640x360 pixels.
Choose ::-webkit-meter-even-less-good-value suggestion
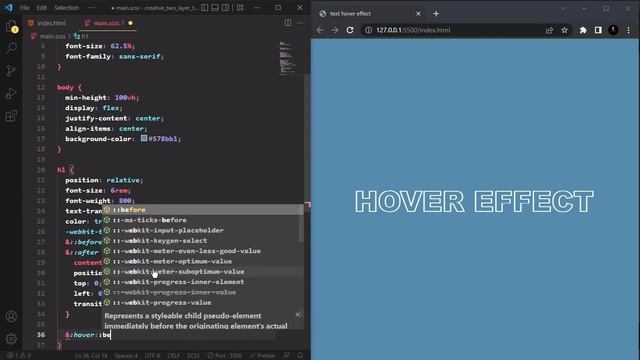tap(202, 251)
